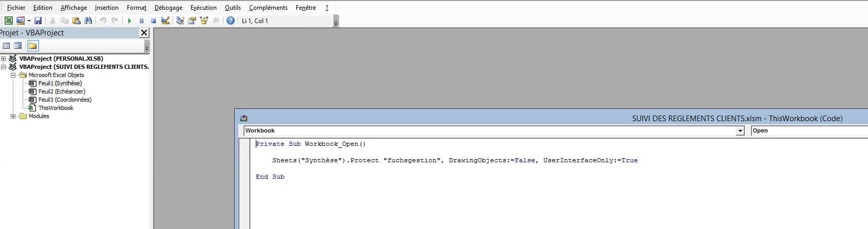
Task: Select ThisWorkbook in the project tree
Action: click(x=56, y=108)
